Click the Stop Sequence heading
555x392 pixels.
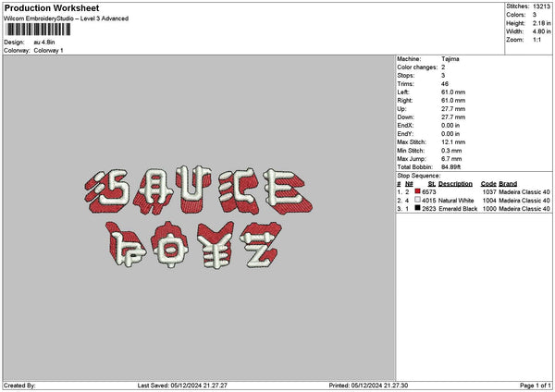click(x=418, y=176)
